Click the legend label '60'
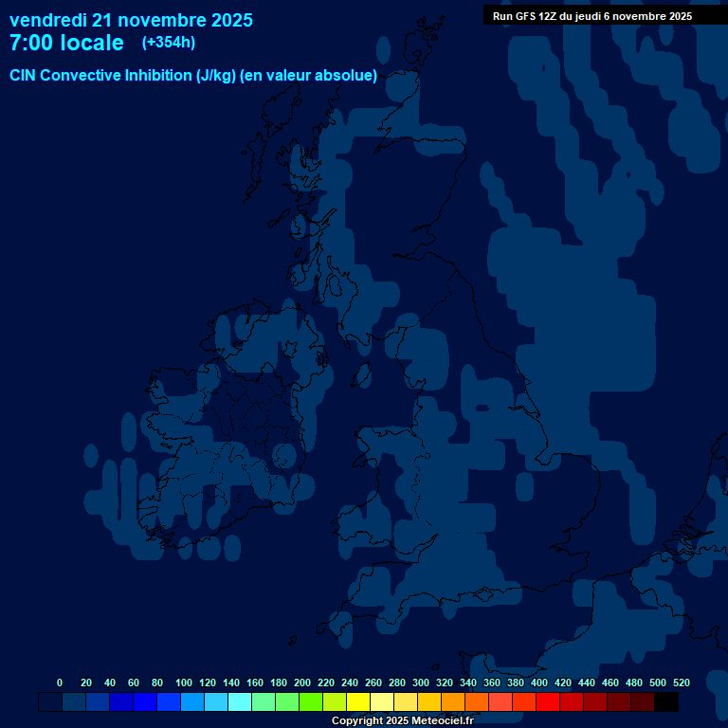Image resolution: width=728 pixels, height=728 pixels. (134, 682)
